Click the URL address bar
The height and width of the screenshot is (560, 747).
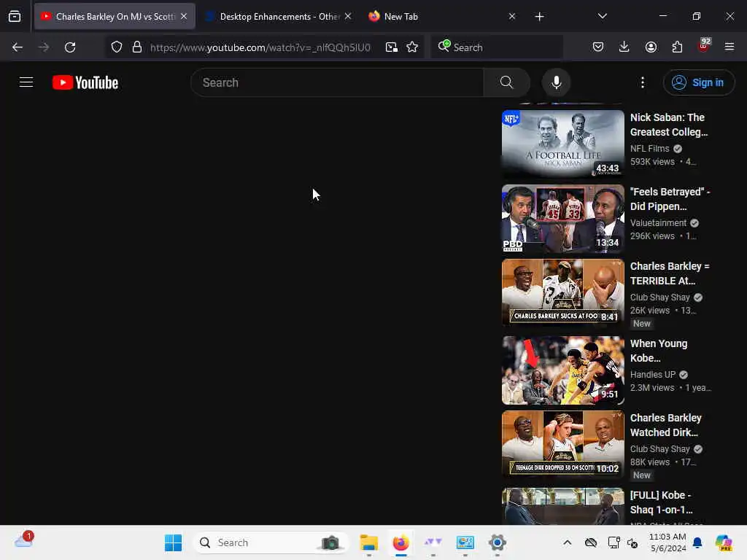(260, 47)
